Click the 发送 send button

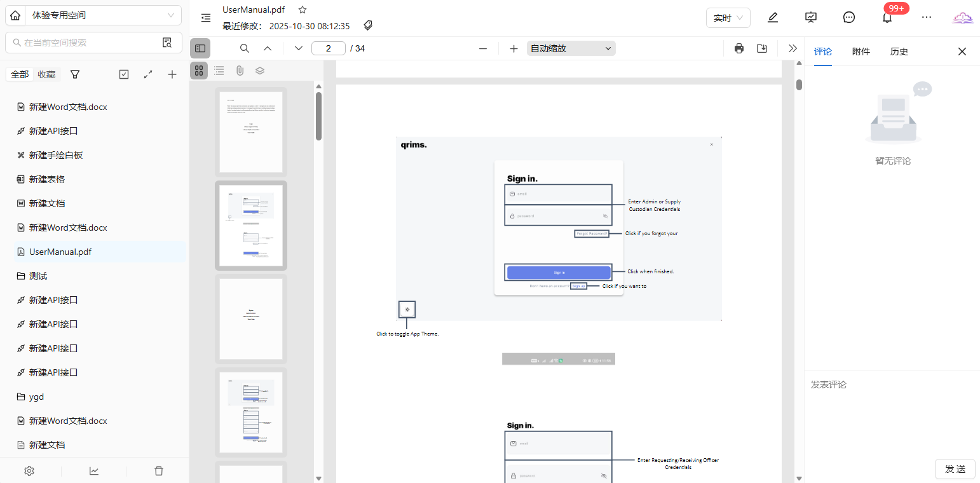(x=955, y=469)
